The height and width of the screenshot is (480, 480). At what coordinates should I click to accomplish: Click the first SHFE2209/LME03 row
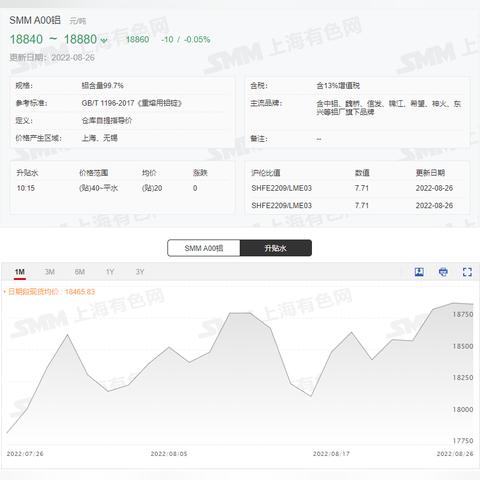357,188
